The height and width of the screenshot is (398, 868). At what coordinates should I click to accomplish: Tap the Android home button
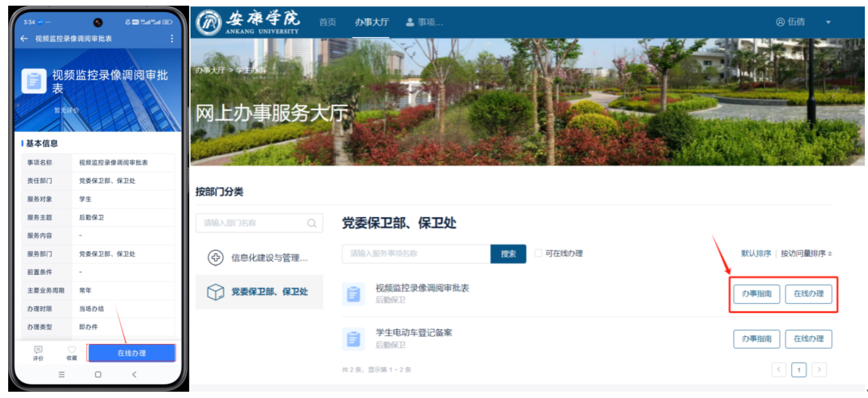click(x=97, y=374)
